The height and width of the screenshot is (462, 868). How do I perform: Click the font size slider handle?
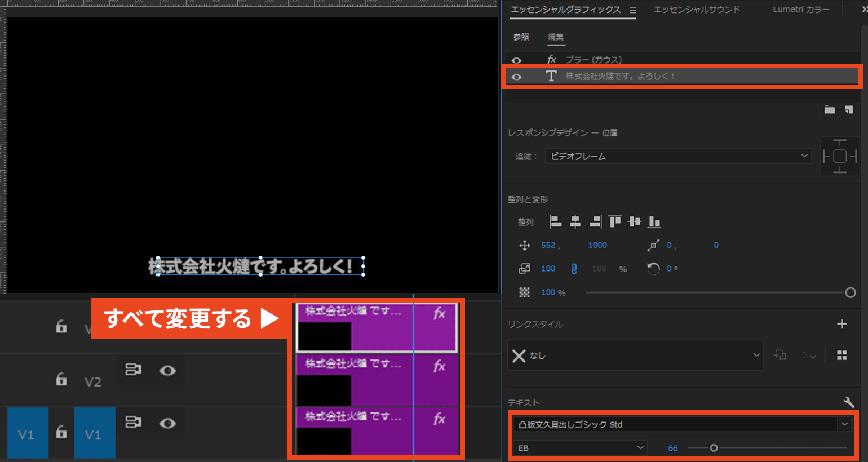(714, 448)
